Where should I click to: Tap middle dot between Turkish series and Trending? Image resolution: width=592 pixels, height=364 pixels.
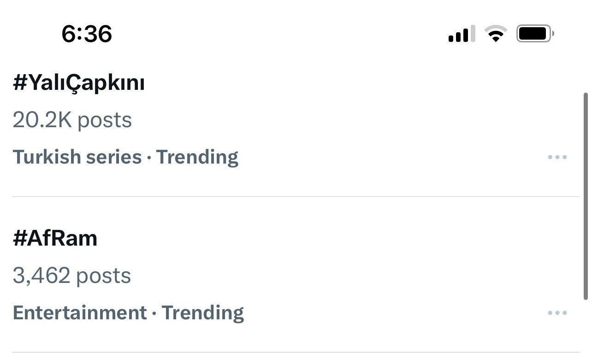click(149, 158)
